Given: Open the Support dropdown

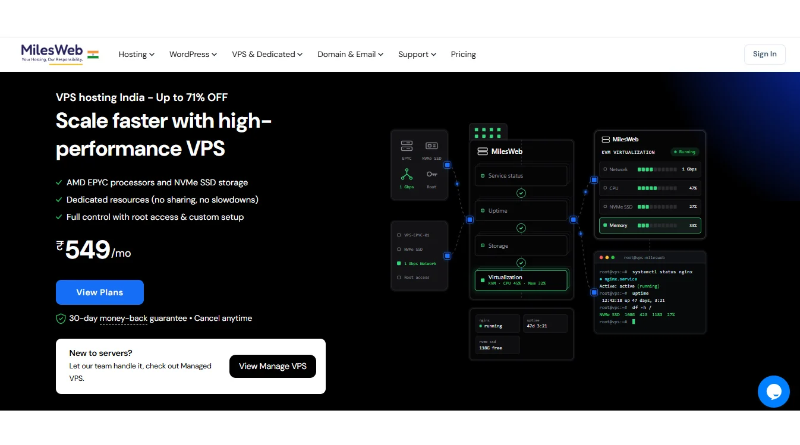Looking at the screenshot, I should point(417,54).
